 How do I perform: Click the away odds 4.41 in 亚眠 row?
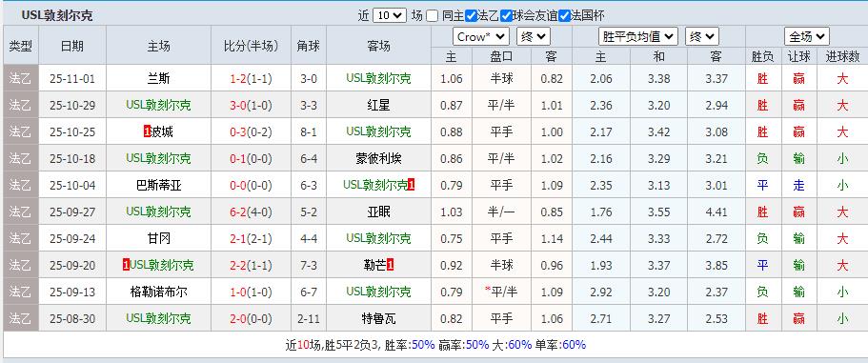click(717, 212)
